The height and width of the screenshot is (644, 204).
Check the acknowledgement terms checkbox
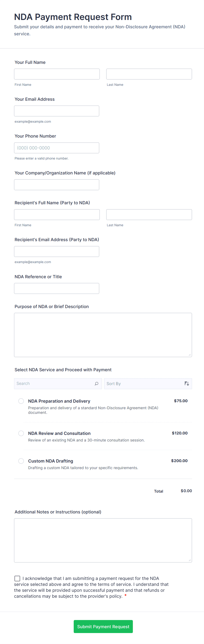[17, 578]
